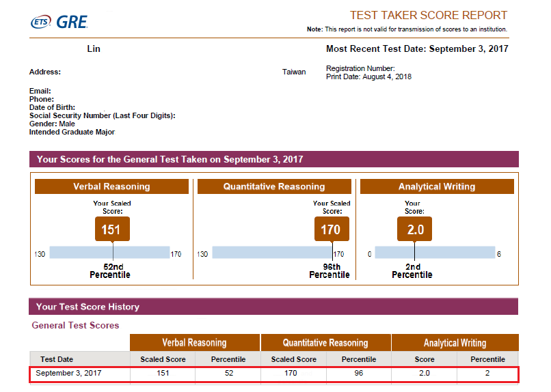Click the 6 maximum label on Writing bar
This screenshot has width=551, height=392.
pos(499,254)
